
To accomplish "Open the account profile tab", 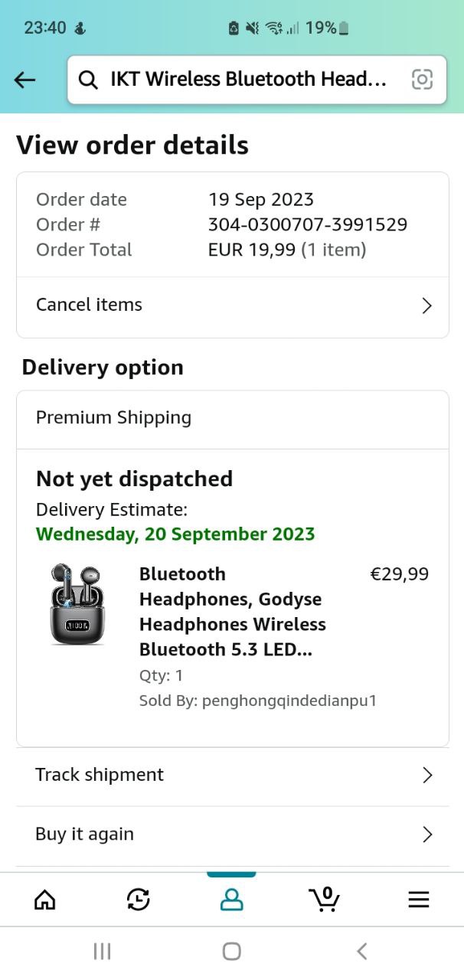I will click(231, 900).
